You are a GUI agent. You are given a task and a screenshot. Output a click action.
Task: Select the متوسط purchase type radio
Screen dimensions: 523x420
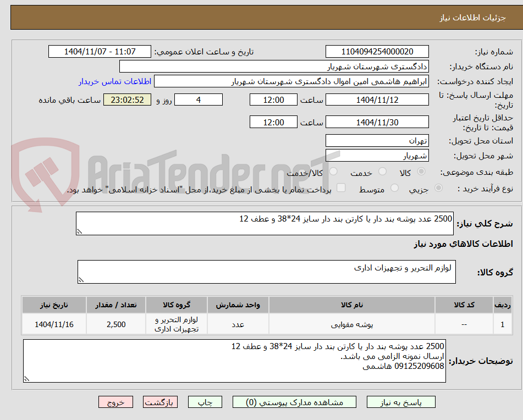pos(394,188)
